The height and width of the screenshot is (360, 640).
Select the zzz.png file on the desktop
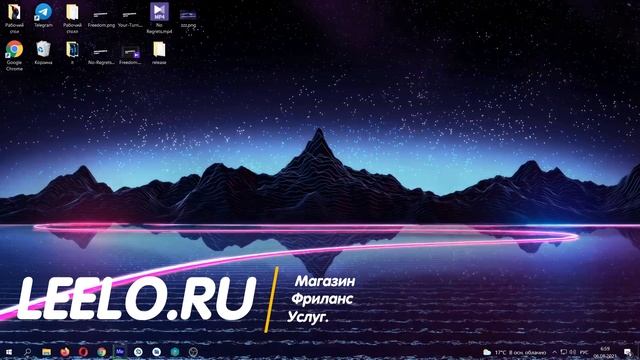coord(188,19)
